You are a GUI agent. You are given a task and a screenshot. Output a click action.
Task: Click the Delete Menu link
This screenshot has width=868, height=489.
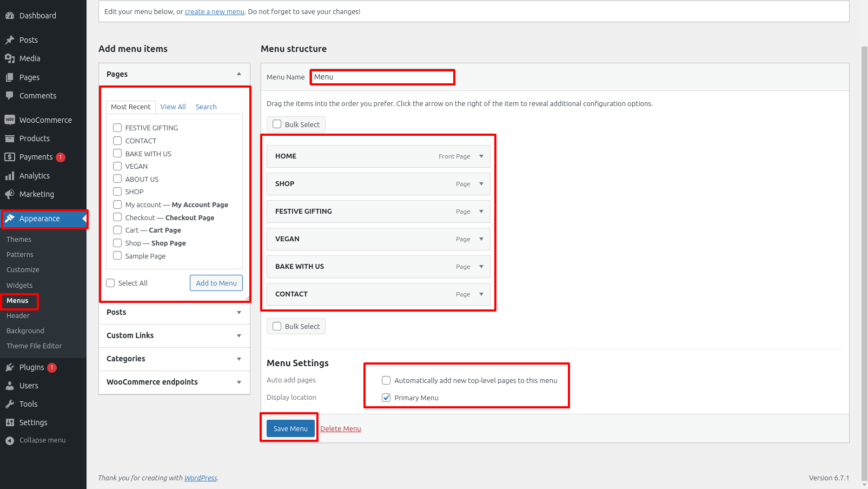[x=341, y=429]
